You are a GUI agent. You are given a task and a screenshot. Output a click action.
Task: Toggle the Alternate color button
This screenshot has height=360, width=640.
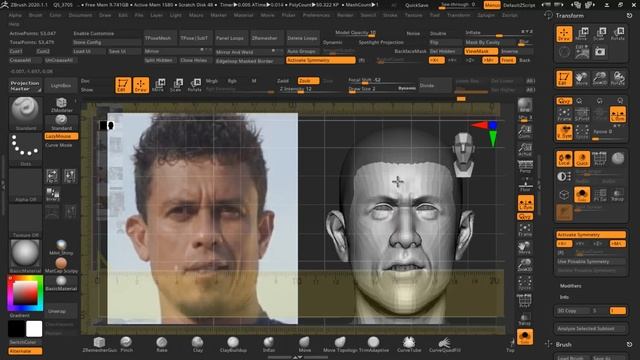point(25,351)
